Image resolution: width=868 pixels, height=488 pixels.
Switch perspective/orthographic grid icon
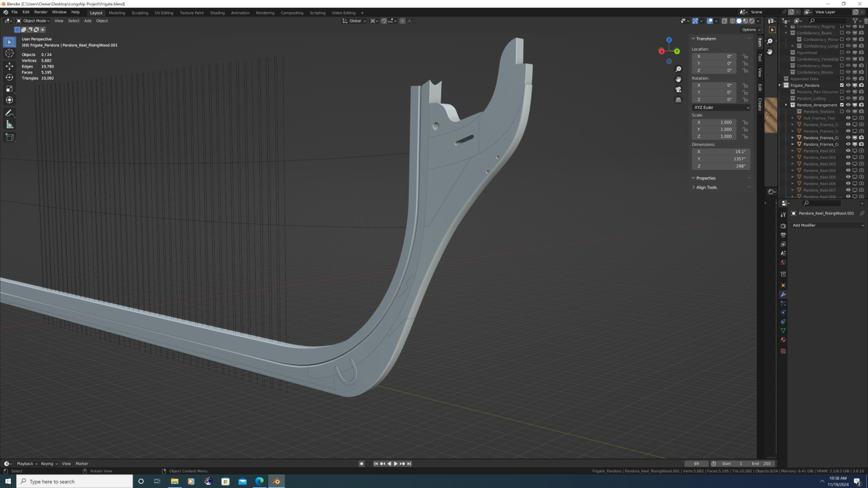coord(678,100)
